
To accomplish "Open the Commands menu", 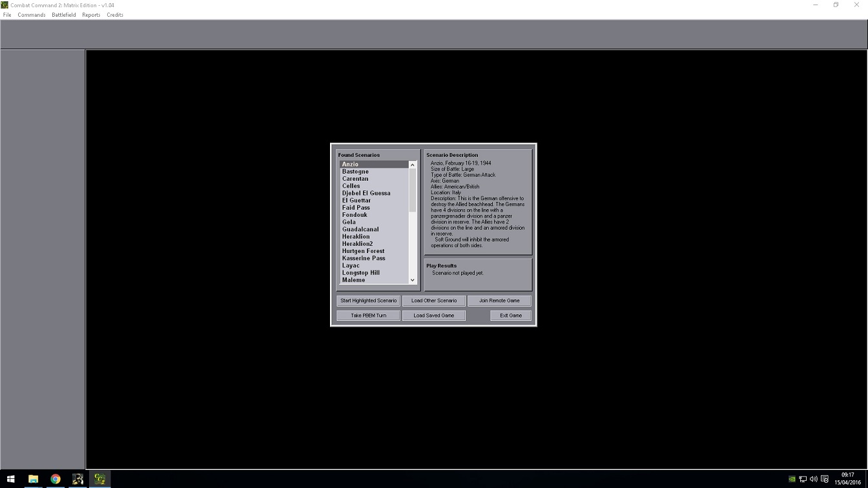I will pos(32,15).
